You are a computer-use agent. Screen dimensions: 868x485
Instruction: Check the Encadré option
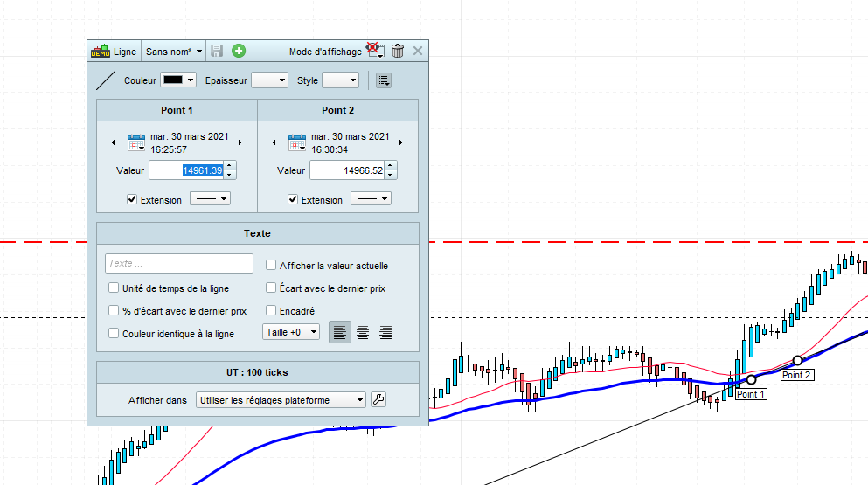tap(271, 310)
